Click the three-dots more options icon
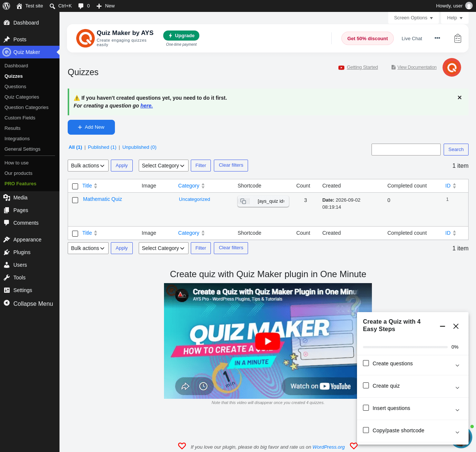 [437, 38]
